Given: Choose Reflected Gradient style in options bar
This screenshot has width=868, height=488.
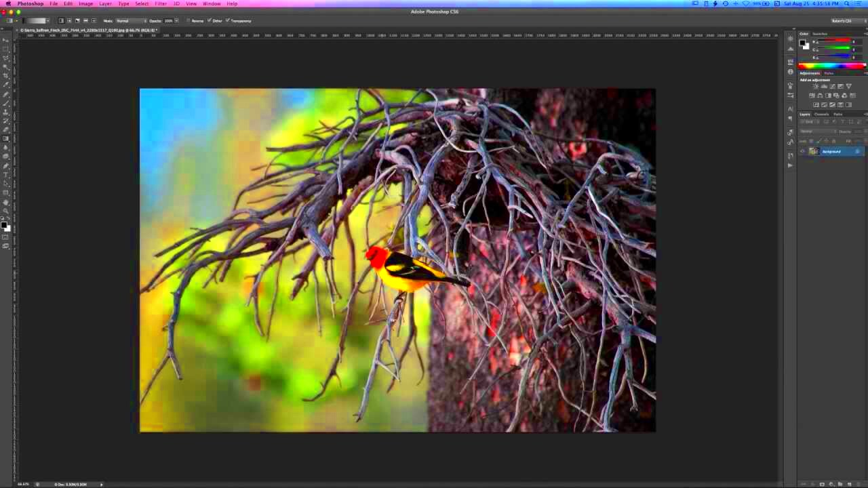Looking at the screenshot, I should 86,20.
